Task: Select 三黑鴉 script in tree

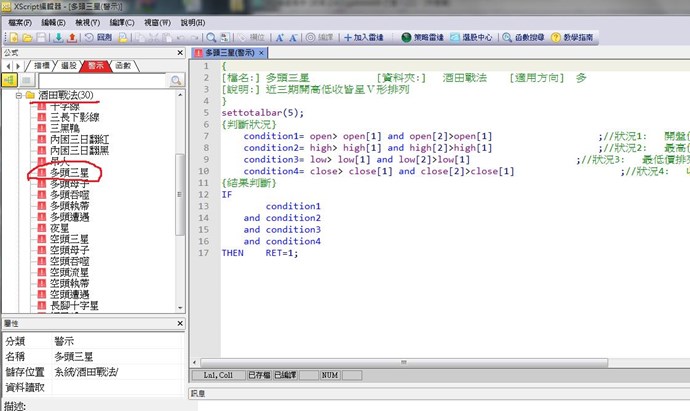Action: (x=64, y=129)
